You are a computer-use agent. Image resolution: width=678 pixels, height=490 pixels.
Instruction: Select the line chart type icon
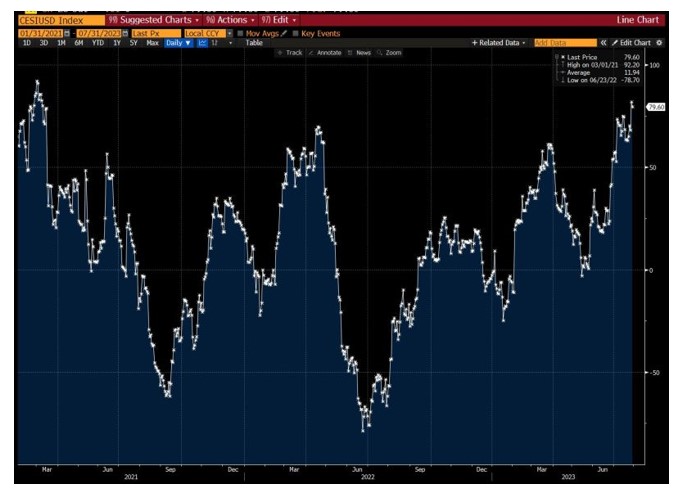pos(202,43)
